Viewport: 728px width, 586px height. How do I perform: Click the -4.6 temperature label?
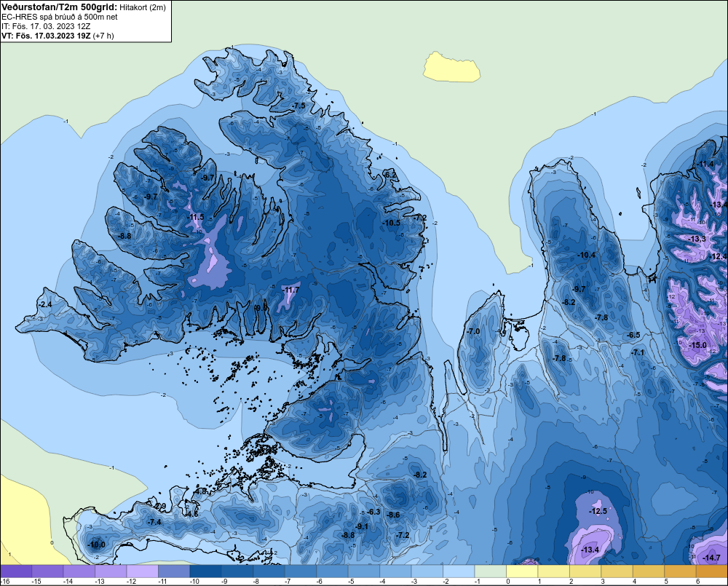tap(191, 515)
